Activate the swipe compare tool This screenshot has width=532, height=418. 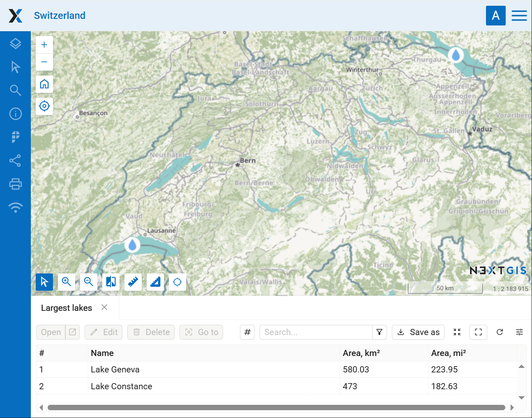pyautogui.click(x=111, y=282)
